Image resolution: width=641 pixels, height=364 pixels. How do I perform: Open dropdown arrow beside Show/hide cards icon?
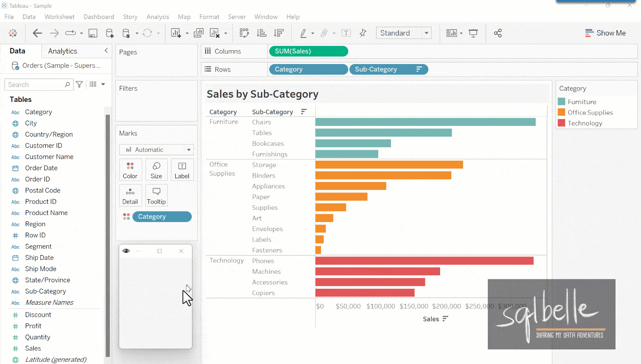point(461,33)
